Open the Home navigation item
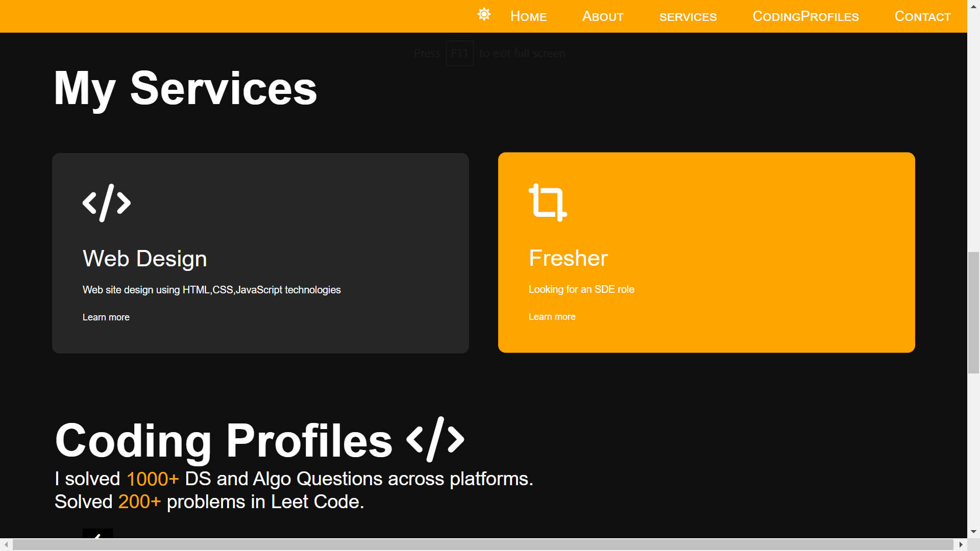Viewport: 980px width, 551px height. [528, 16]
